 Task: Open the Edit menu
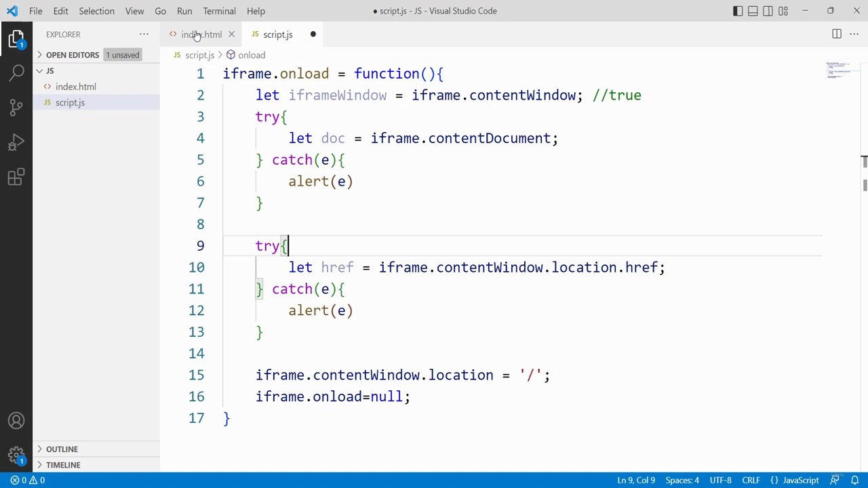(x=60, y=11)
